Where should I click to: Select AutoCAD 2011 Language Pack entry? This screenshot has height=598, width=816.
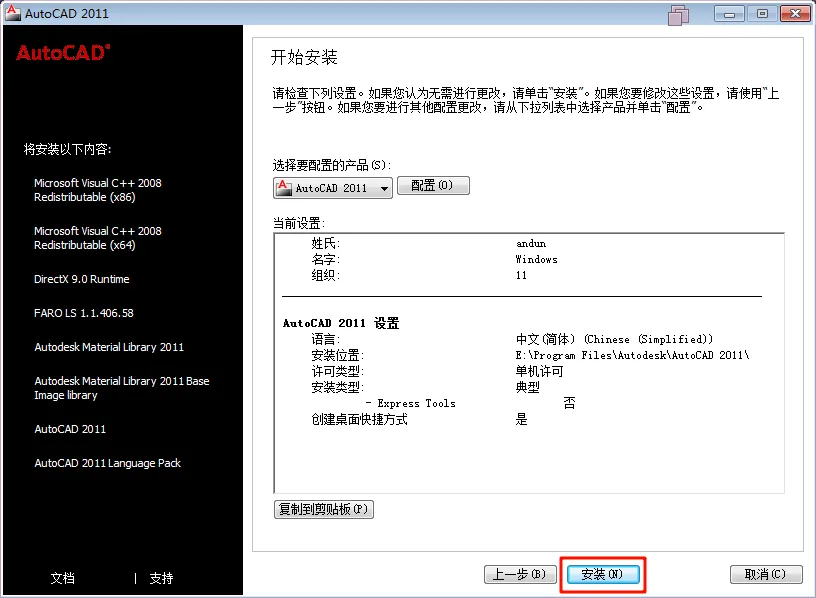click(108, 463)
